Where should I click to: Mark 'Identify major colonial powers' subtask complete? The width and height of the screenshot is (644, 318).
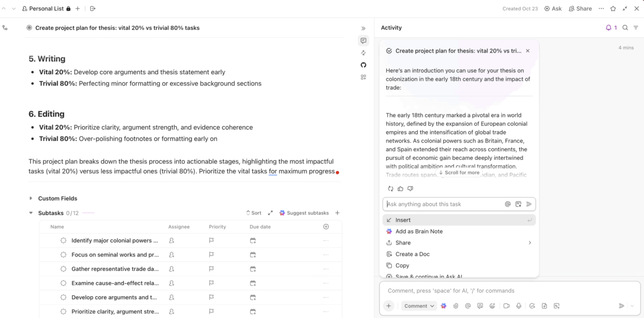[x=63, y=240]
